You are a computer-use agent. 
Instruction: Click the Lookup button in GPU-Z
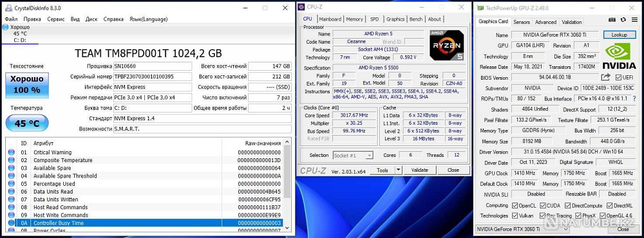(619, 35)
